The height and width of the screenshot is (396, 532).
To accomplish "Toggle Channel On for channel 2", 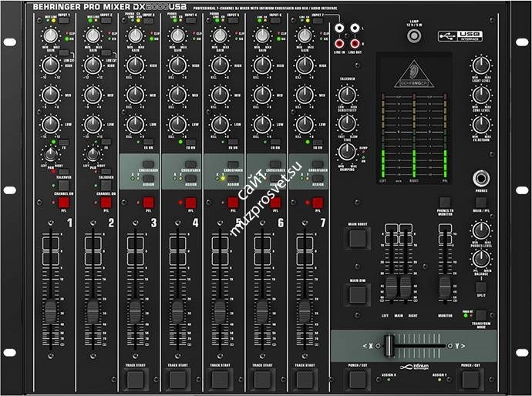I will tap(106, 186).
